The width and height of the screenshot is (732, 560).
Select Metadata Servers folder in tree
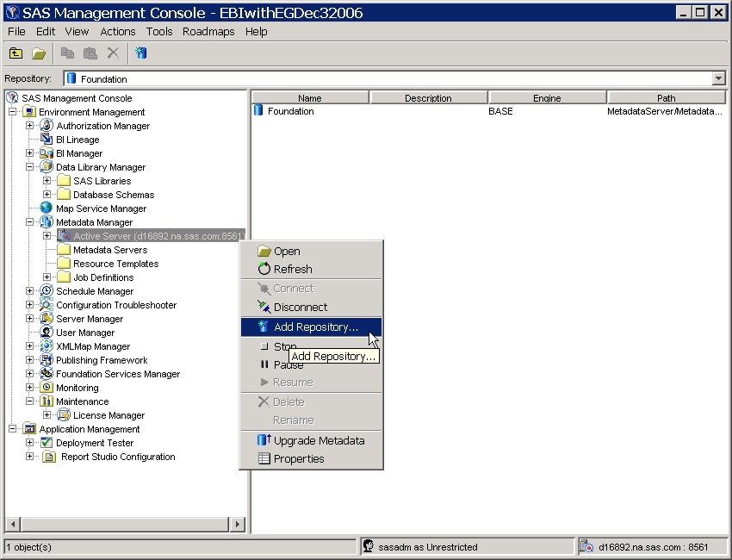(109, 250)
